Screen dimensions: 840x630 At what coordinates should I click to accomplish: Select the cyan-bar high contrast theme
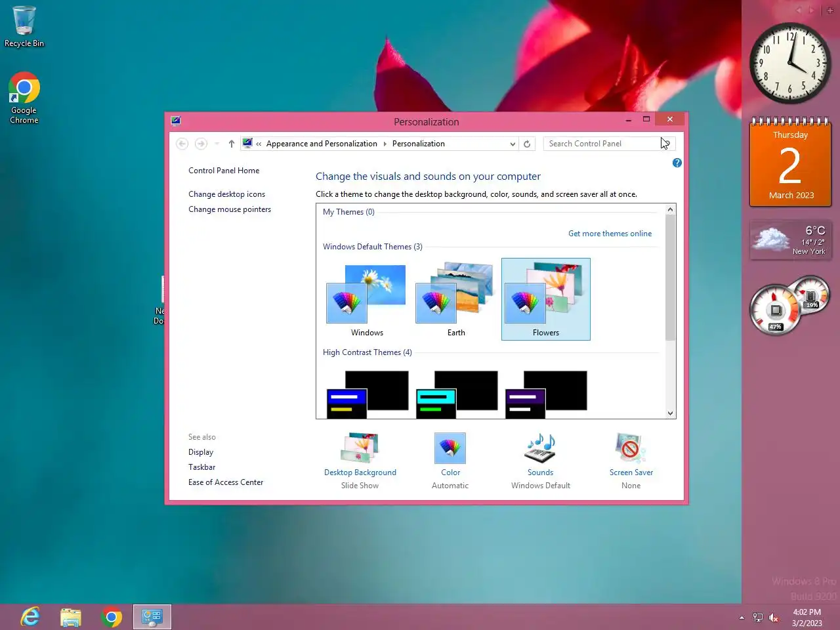click(456, 394)
